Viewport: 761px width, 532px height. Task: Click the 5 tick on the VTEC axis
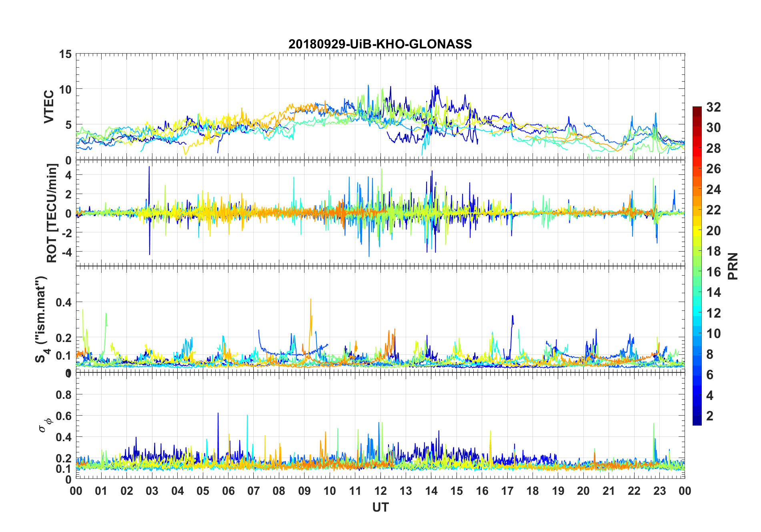click(x=68, y=125)
